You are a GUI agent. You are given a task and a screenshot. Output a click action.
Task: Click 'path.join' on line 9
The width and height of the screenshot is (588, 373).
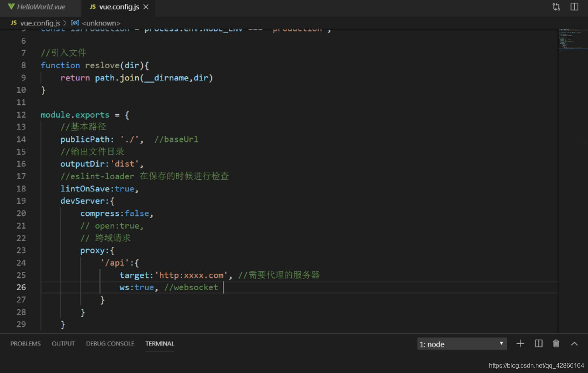[117, 78]
